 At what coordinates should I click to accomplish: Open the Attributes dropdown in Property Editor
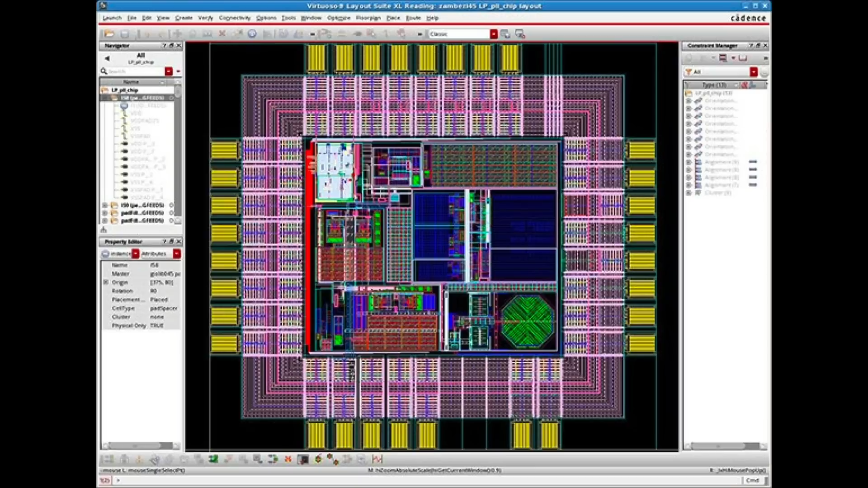point(176,254)
